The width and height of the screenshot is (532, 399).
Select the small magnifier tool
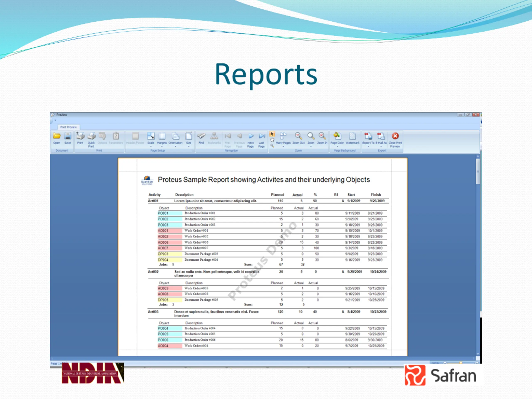tap(272, 145)
